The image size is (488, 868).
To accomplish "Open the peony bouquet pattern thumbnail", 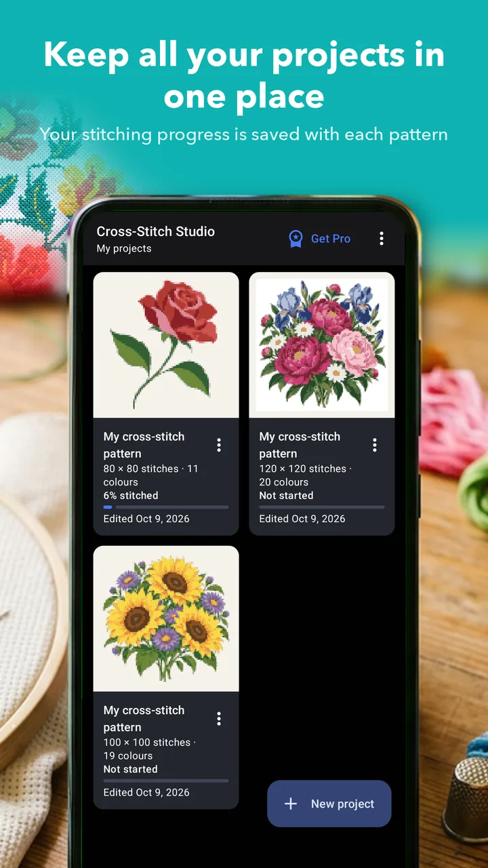I will pyautogui.click(x=322, y=345).
